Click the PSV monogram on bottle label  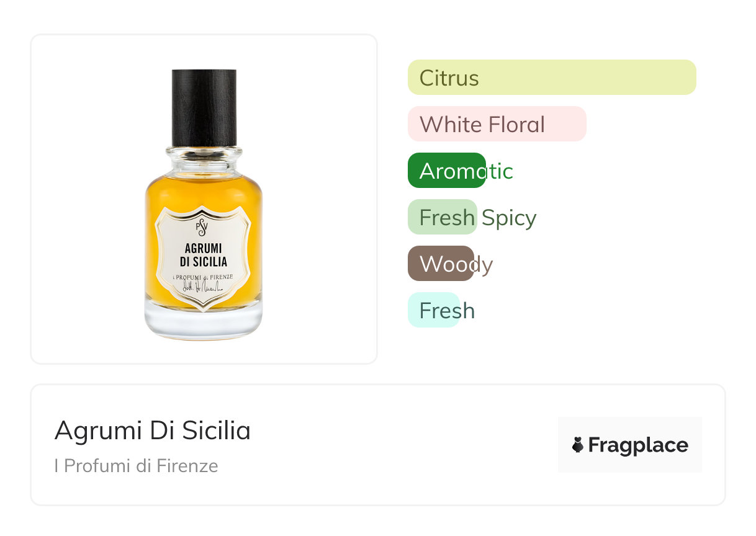pos(201,228)
